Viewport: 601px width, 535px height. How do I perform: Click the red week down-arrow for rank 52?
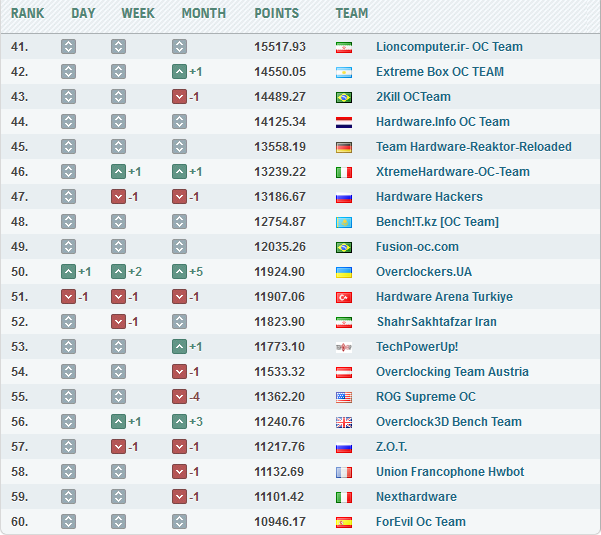pos(118,322)
